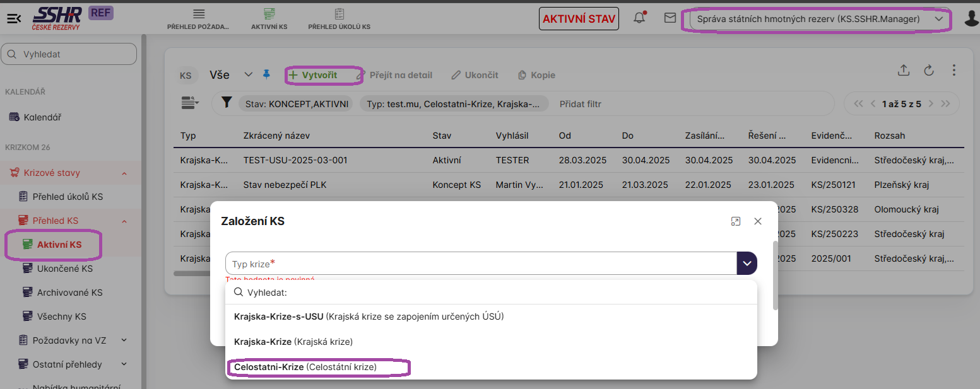Click the hamburger menu collapse icon
Image resolution: width=980 pixels, height=389 pixels.
[x=14, y=18]
